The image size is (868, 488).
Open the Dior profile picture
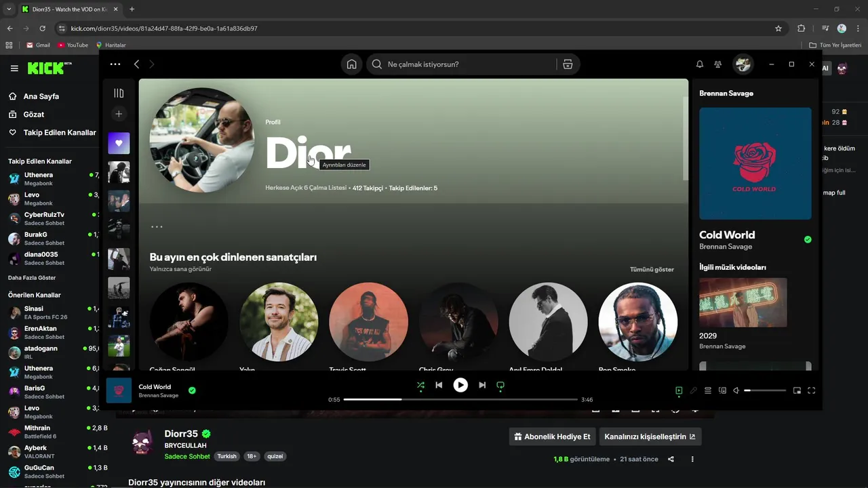pos(202,140)
